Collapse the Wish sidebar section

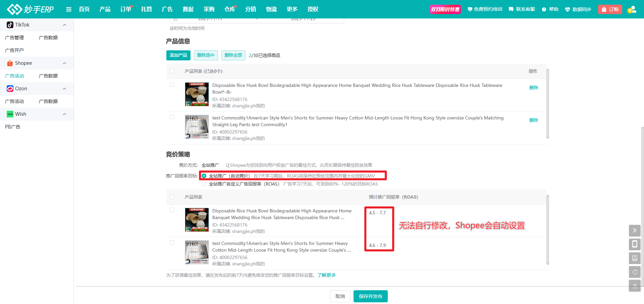(x=65, y=114)
